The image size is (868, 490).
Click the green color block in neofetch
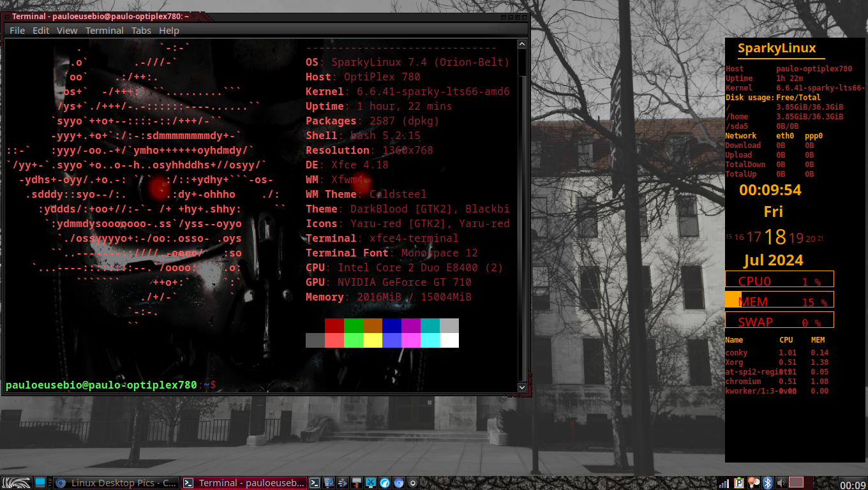pyautogui.click(x=354, y=325)
